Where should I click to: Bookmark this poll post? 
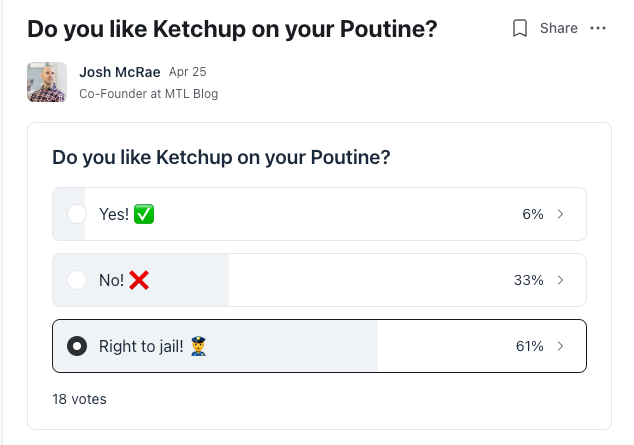tap(520, 28)
